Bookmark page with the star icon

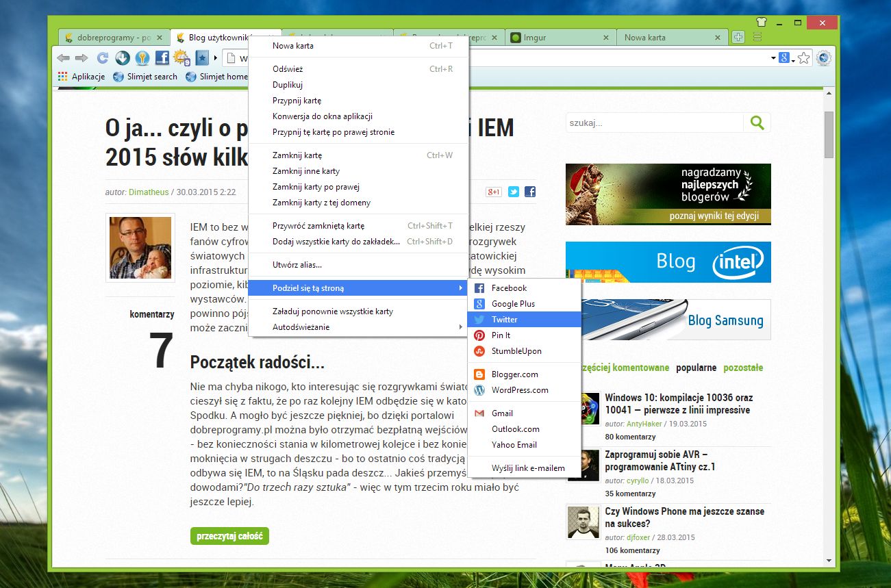coord(804,58)
